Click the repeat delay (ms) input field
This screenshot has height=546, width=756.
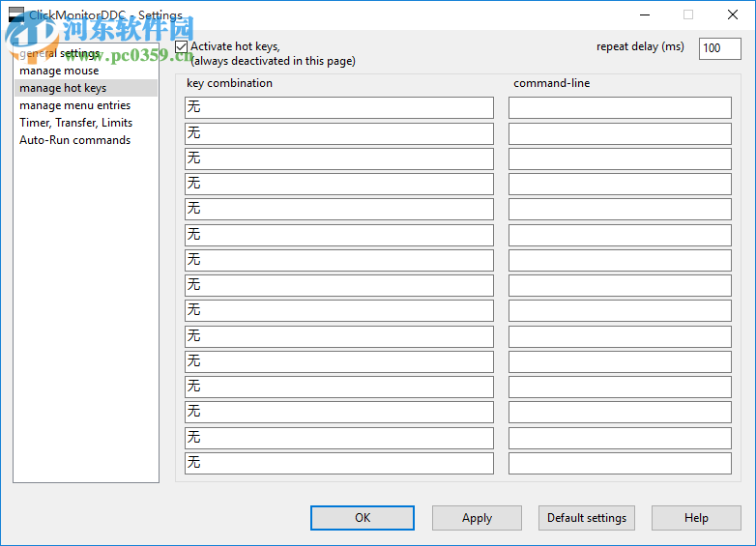click(719, 48)
